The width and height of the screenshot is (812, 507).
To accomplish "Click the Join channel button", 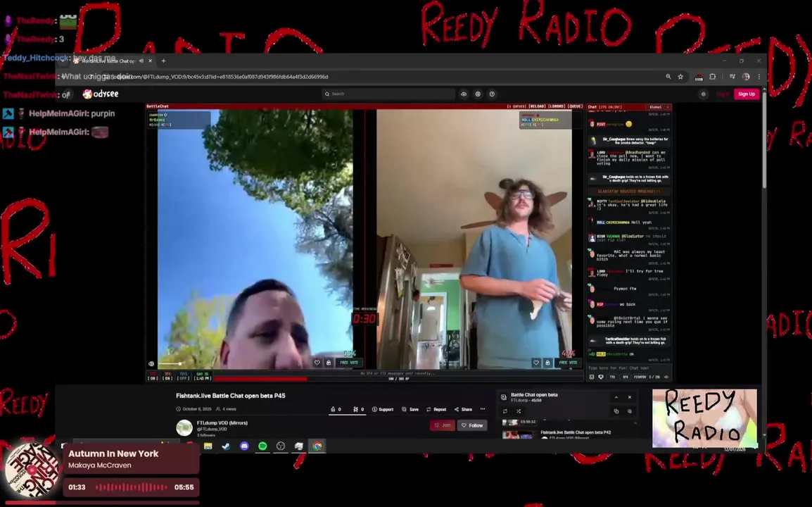I will (443, 425).
